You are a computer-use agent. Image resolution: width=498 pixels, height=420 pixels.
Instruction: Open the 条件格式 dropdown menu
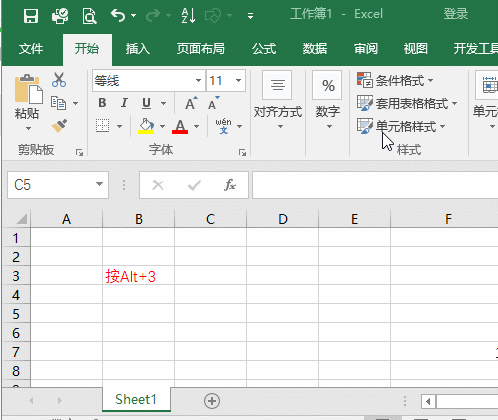click(395, 80)
